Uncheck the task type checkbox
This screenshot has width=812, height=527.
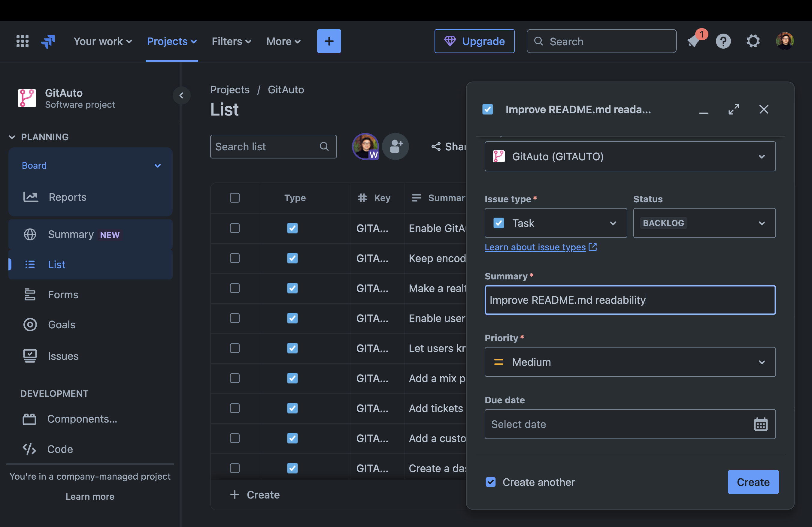click(x=499, y=223)
